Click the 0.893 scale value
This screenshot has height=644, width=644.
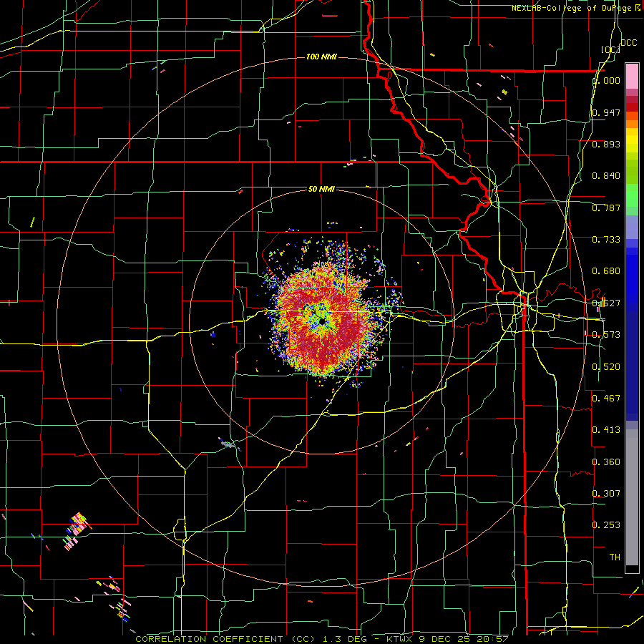606,144
